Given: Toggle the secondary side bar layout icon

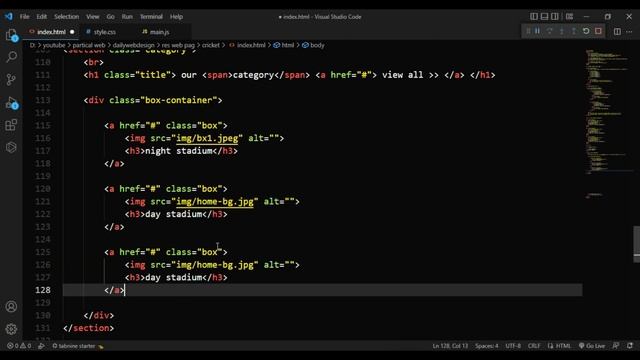Looking at the screenshot, I should tap(555, 17).
